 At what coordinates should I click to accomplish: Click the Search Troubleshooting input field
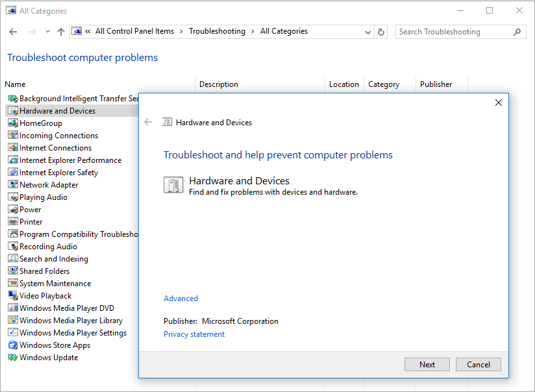point(453,32)
